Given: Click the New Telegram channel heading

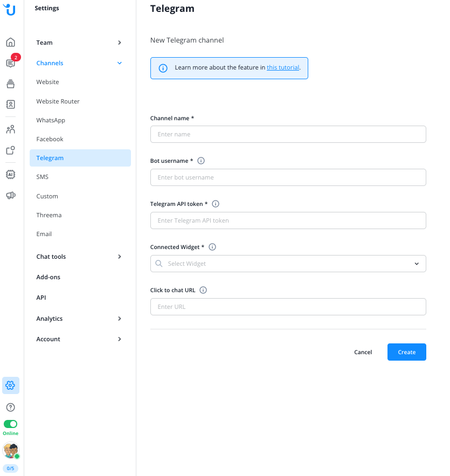Looking at the screenshot, I should click(187, 40).
